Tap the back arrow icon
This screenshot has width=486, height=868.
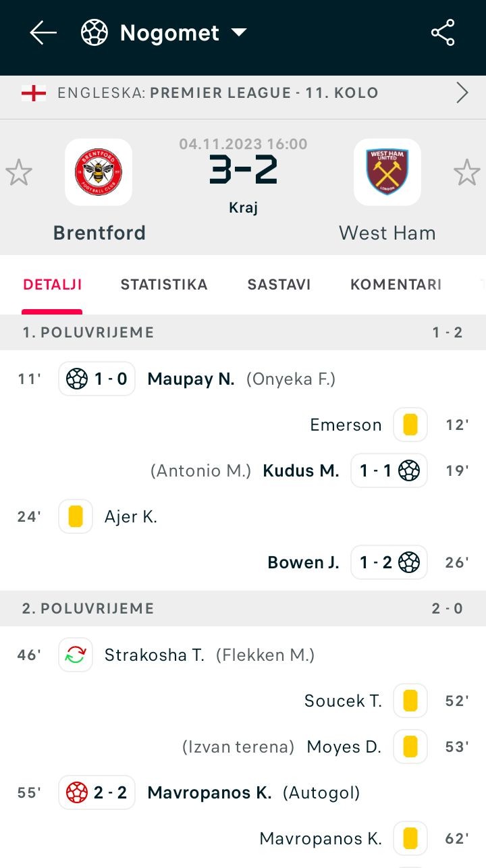coord(43,32)
